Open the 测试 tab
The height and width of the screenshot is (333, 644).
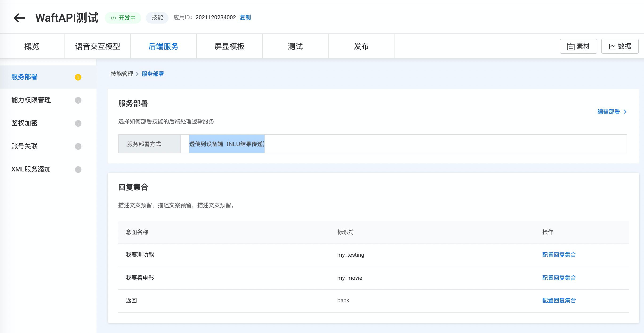coord(295,46)
